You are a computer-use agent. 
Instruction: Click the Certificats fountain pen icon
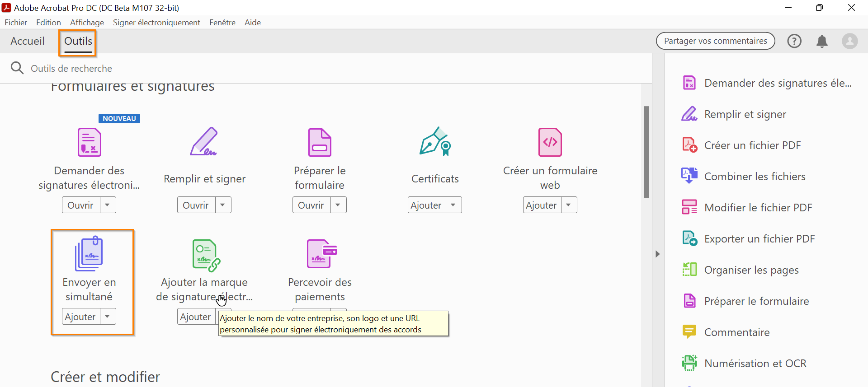click(435, 141)
